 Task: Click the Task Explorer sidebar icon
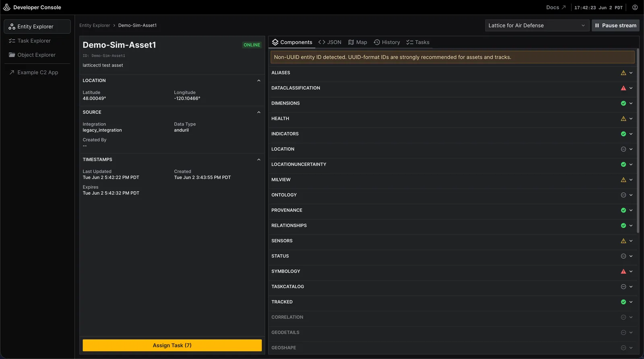pyautogui.click(x=12, y=41)
